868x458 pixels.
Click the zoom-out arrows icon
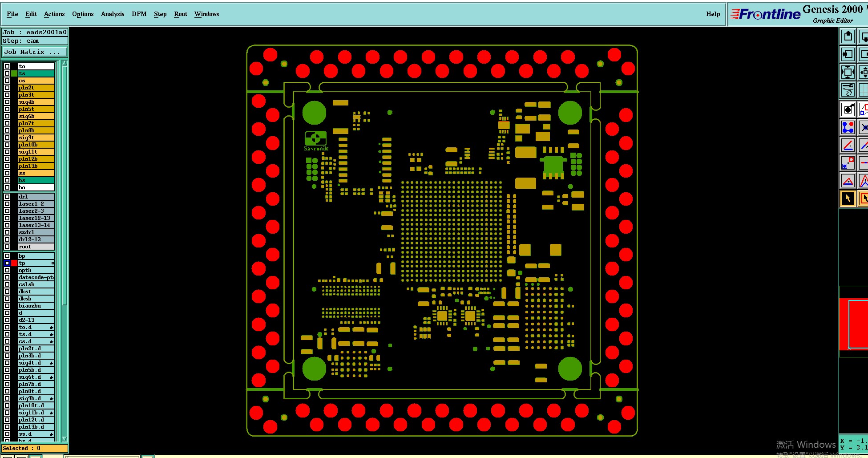click(x=864, y=72)
